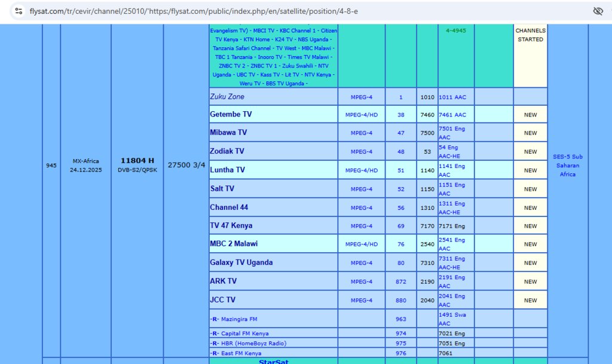Click NEW label in Getembe TV row

pos(531,115)
